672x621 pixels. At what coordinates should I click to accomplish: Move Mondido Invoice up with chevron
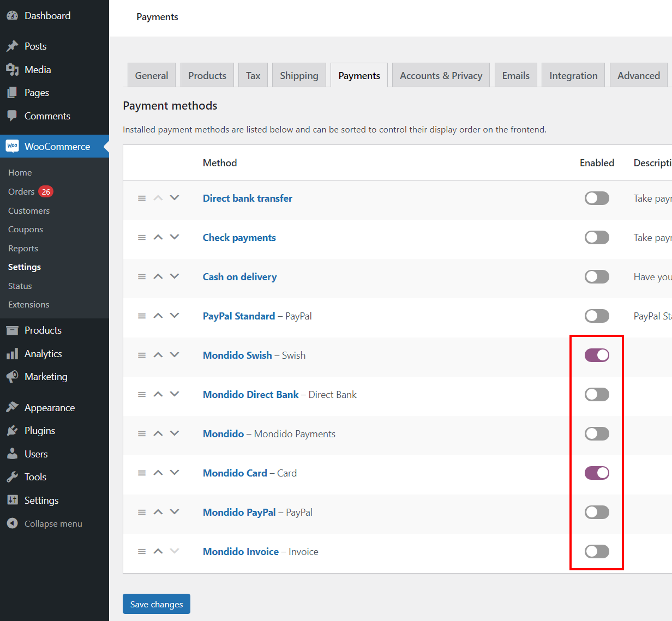158,551
